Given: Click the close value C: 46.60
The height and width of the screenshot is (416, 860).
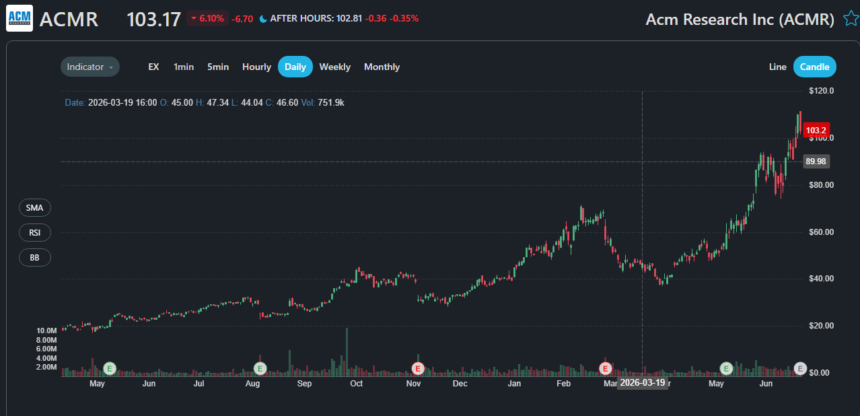Looking at the screenshot, I should point(282,103).
